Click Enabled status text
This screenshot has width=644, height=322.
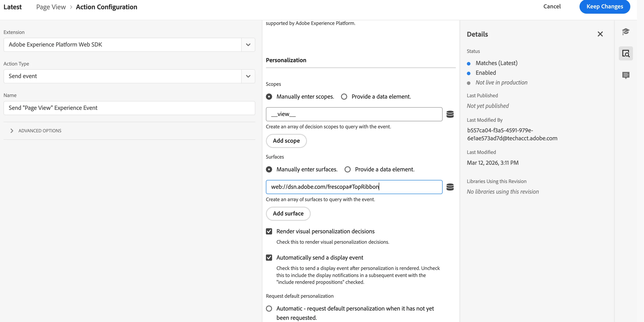(485, 73)
